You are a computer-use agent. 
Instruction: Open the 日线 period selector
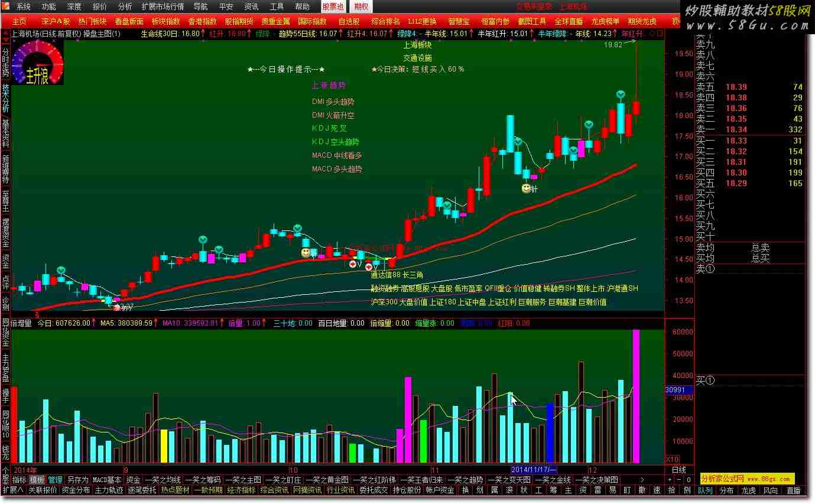pos(679,470)
